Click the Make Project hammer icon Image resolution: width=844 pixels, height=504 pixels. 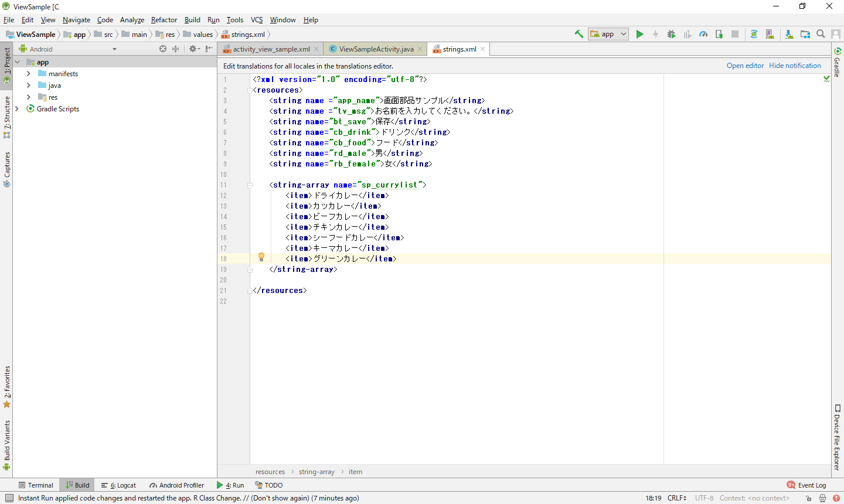click(578, 34)
